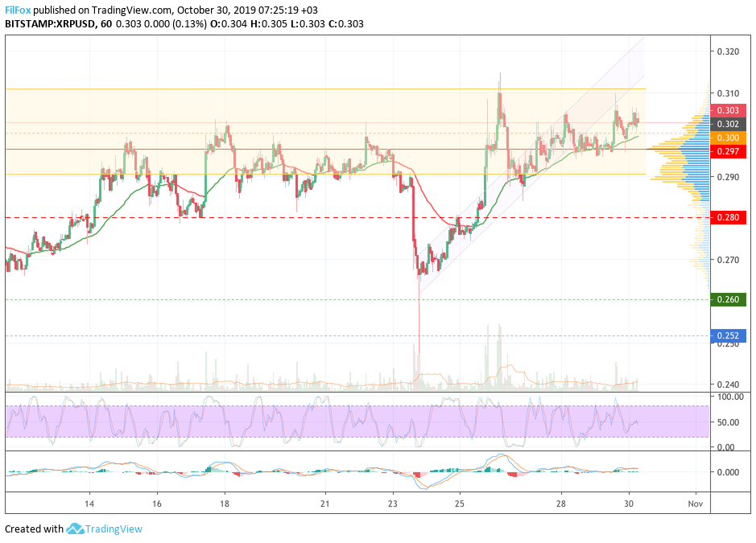
Task: Click the date label 23 on time axis
Action: [392, 504]
